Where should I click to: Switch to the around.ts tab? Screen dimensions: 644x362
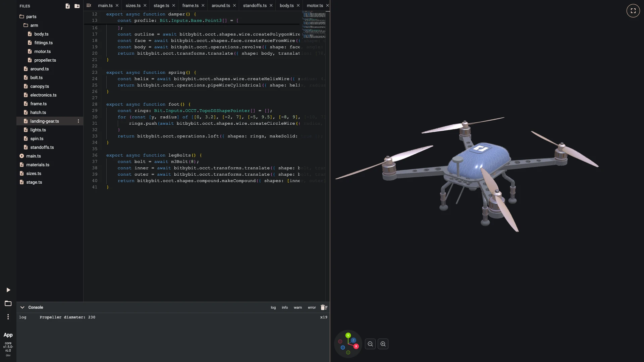coord(221,5)
